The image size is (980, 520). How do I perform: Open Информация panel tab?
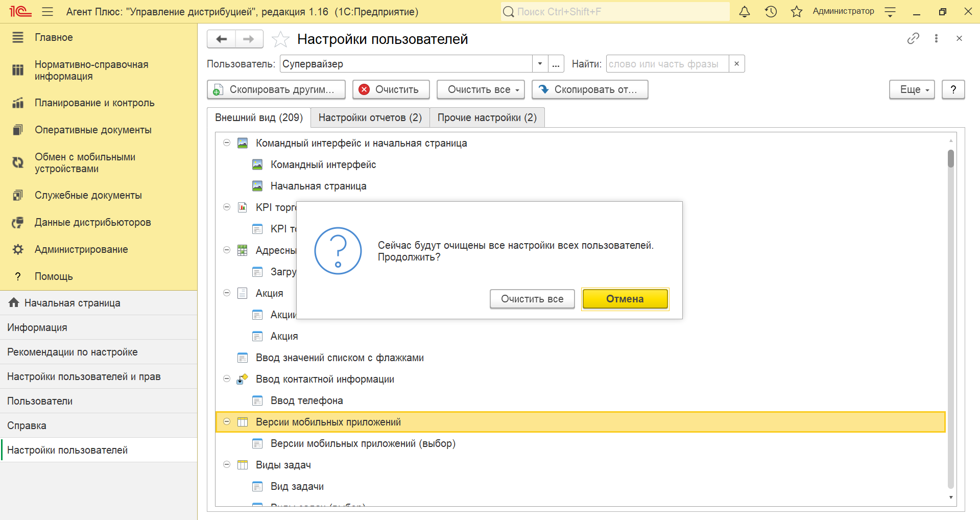(99, 327)
